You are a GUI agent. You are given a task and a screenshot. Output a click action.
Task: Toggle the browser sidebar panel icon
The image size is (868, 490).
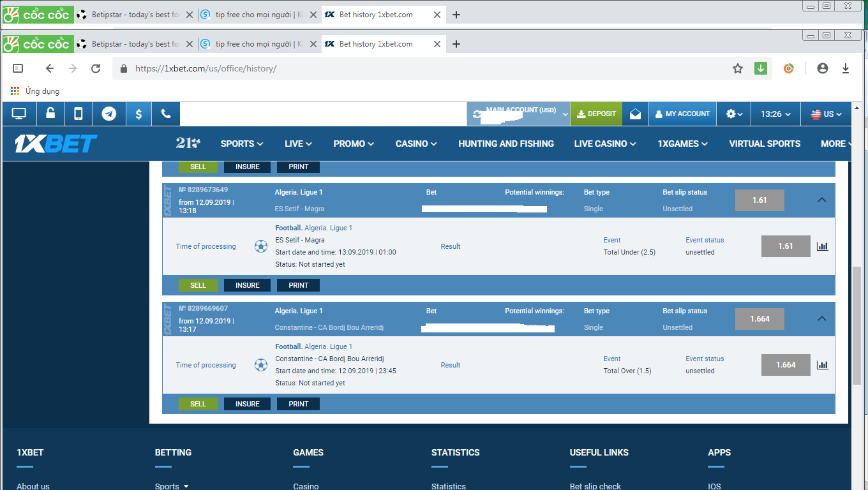pos(18,68)
